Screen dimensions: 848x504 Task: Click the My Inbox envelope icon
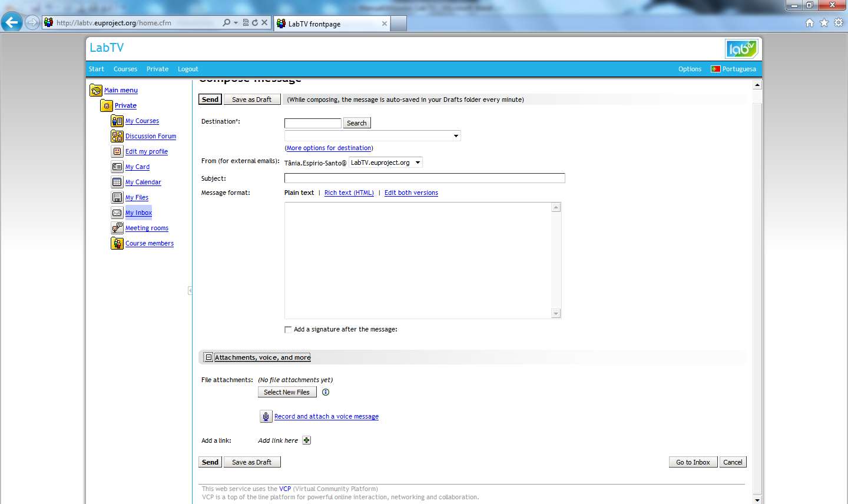pos(117,213)
